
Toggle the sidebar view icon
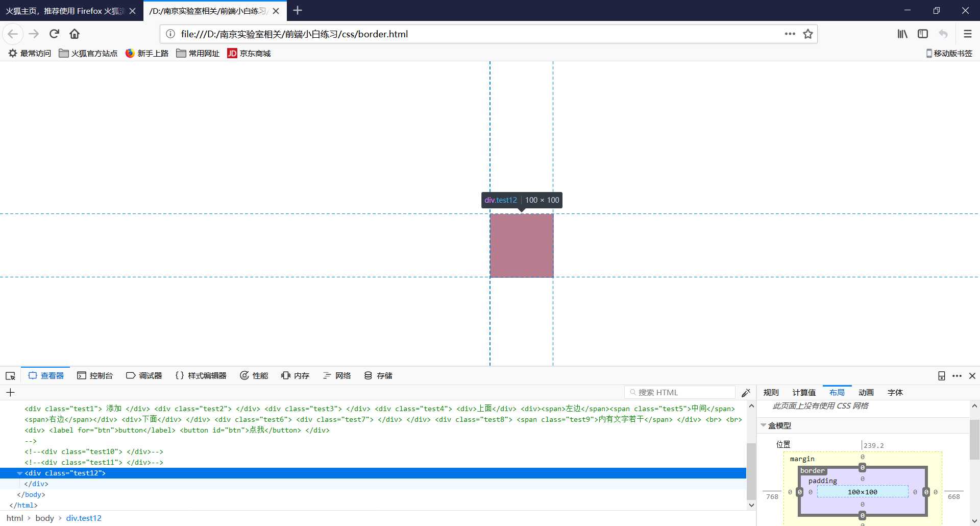point(923,34)
